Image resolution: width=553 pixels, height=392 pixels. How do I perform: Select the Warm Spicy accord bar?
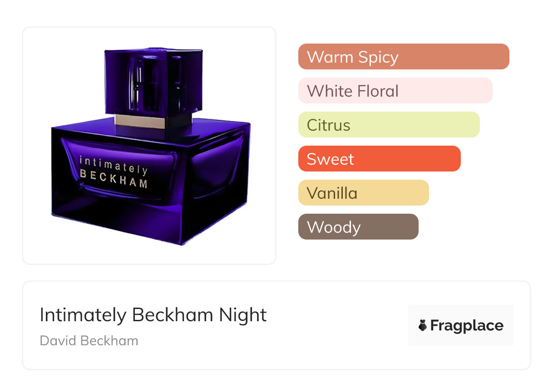point(404,57)
